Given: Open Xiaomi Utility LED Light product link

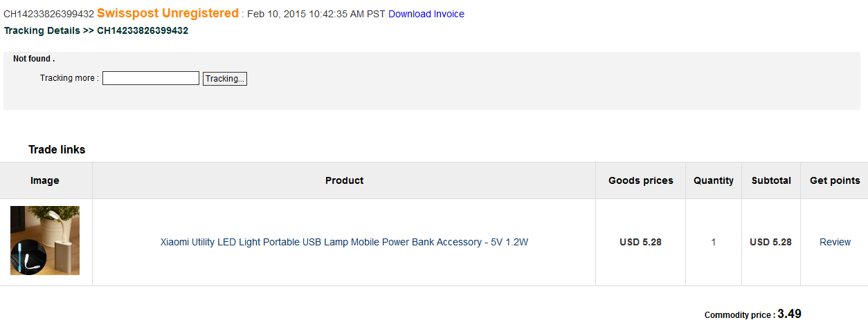Looking at the screenshot, I should click(x=345, y=242).
